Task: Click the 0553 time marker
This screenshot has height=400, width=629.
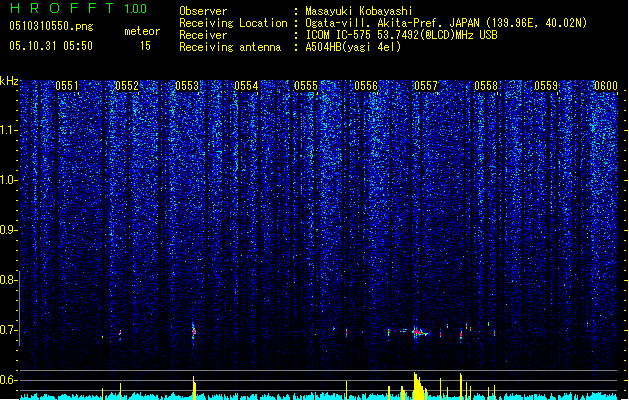Action: [x=187, y=86]
